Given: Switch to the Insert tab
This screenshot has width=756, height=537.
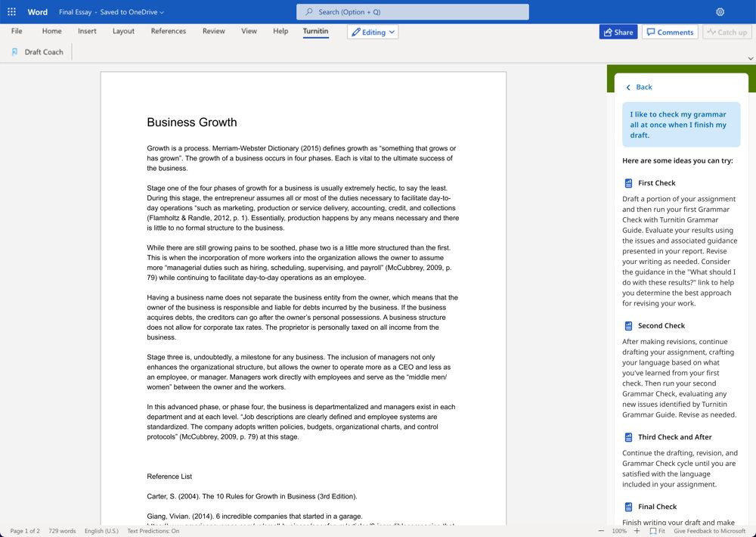Looking at the screenshot, I should coord(87,31).
